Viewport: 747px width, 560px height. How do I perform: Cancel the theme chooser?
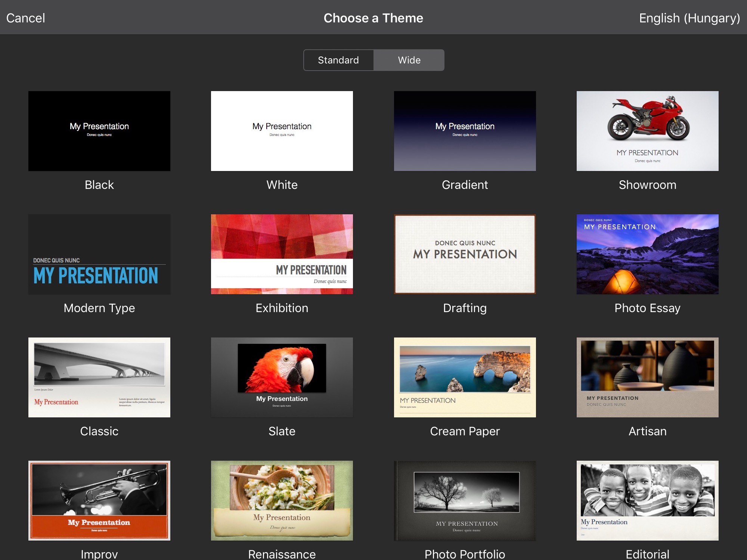point(26,18)
